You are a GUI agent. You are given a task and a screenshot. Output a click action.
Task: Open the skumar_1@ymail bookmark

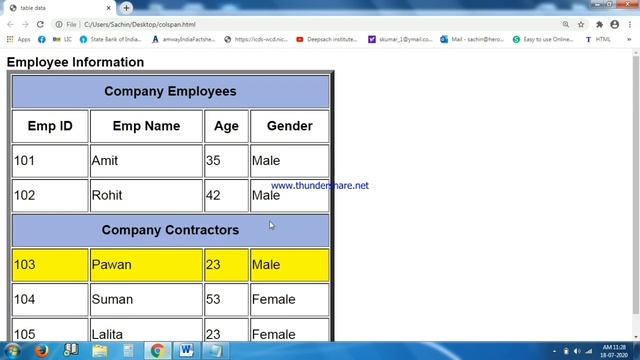tap(400, 39)
